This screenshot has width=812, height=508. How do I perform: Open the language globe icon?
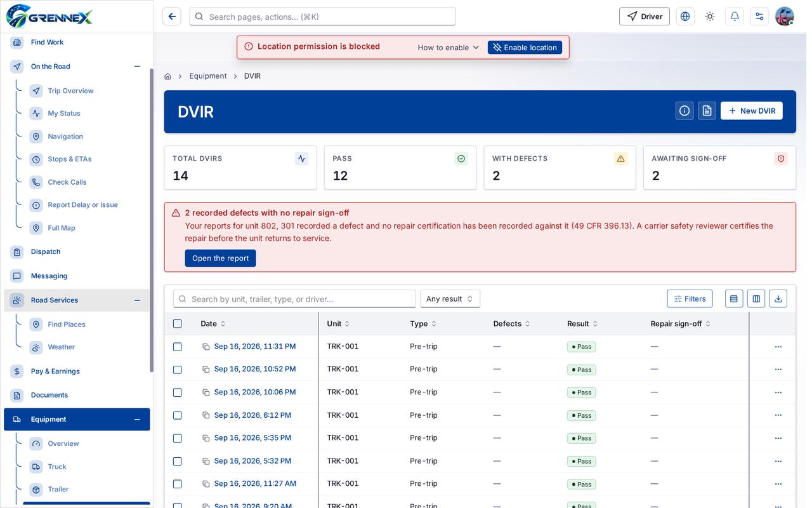tap(685, 17)
